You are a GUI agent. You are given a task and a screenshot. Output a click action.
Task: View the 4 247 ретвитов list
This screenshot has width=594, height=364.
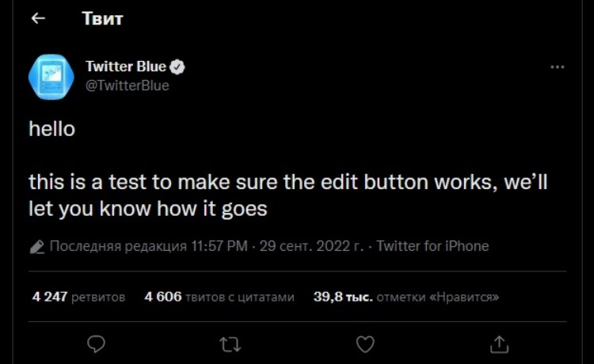(78, 297)
